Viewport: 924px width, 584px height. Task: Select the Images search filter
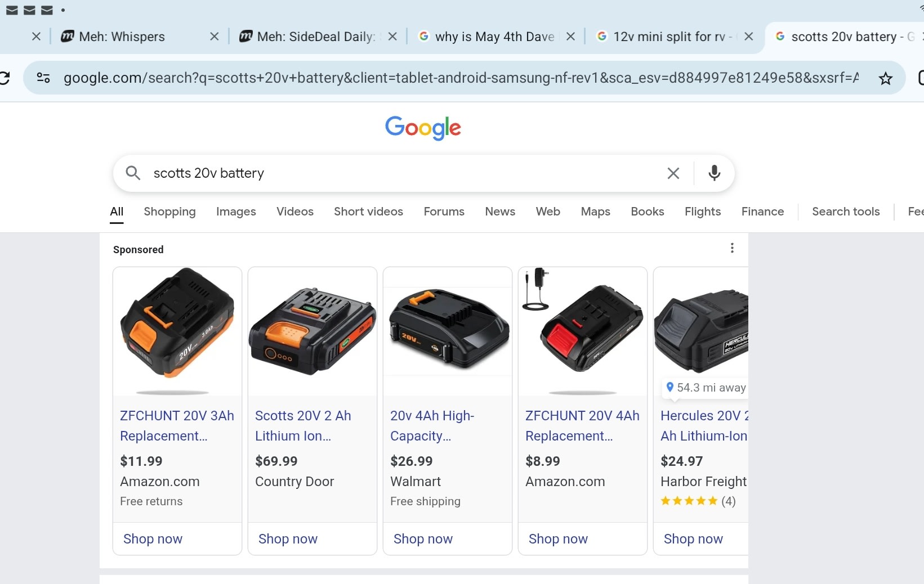pos(236,212)
